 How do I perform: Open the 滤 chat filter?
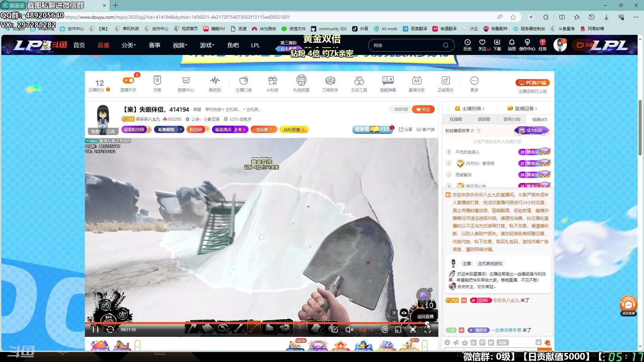click(x=538, y=342)
